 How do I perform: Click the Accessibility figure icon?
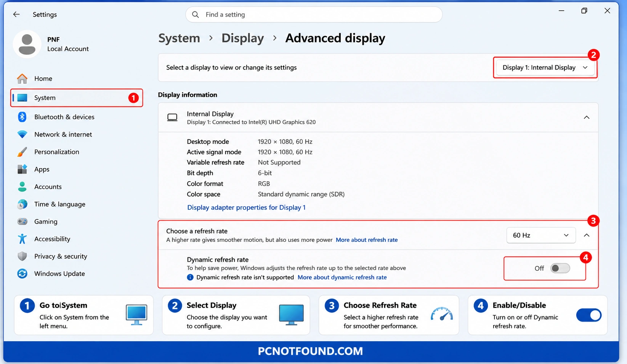pos(22,239)
